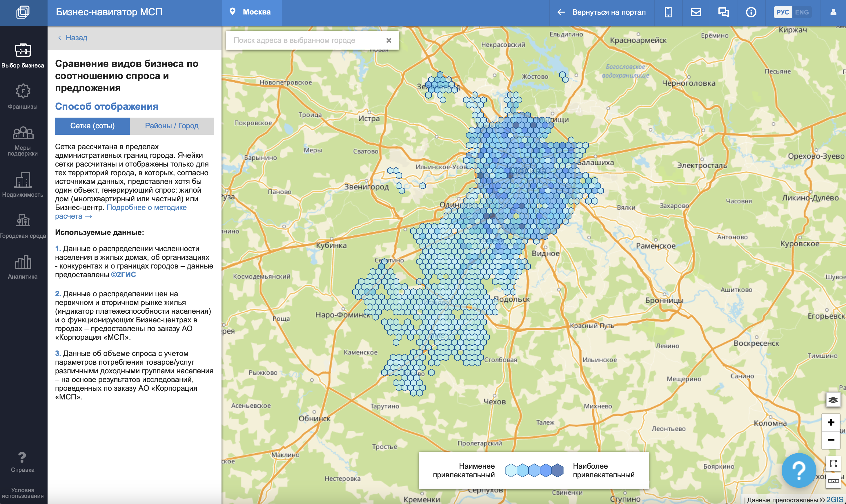Zoom in the map with plus
The height and width of the screenshot is (504, 846).
tap(831, 422)
